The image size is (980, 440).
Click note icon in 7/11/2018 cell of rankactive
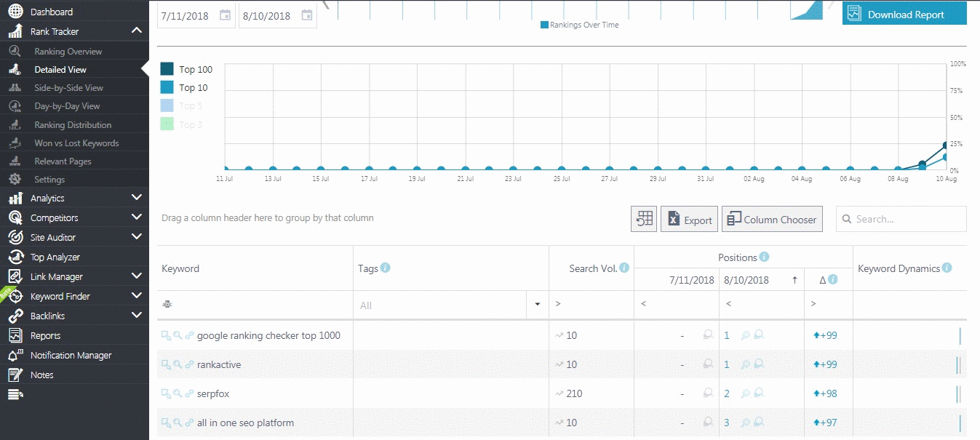click(x=708, y=364)
